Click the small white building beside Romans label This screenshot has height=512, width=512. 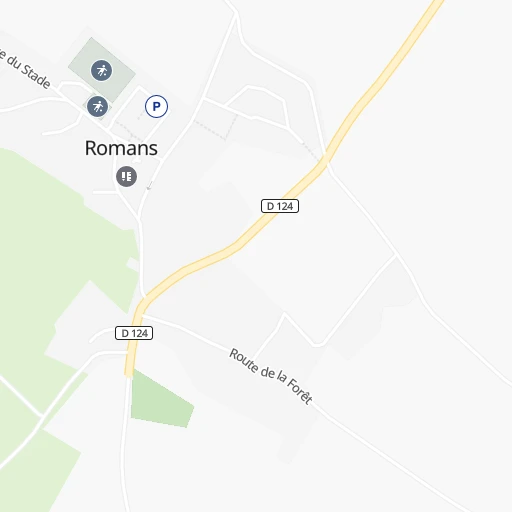click(x=136, y=161)
